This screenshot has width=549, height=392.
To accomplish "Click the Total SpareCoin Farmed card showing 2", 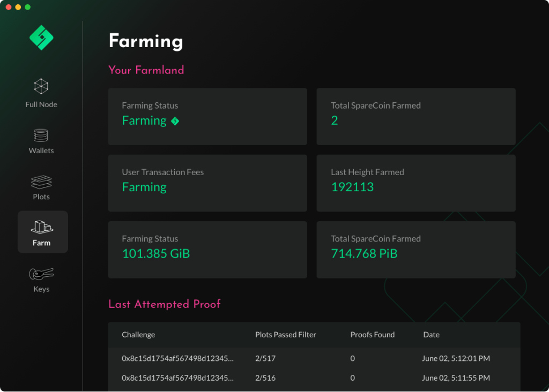I will point(416,116).
